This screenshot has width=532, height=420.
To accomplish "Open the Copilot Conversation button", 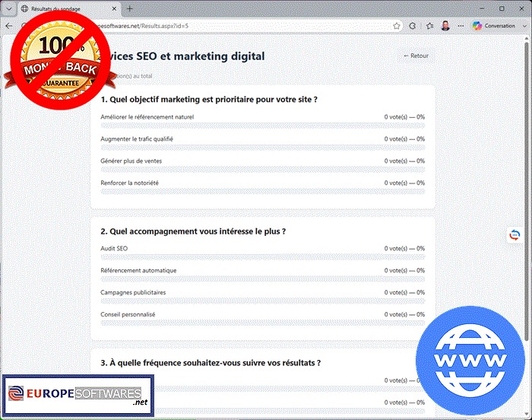I will click(x=494, y=26).
